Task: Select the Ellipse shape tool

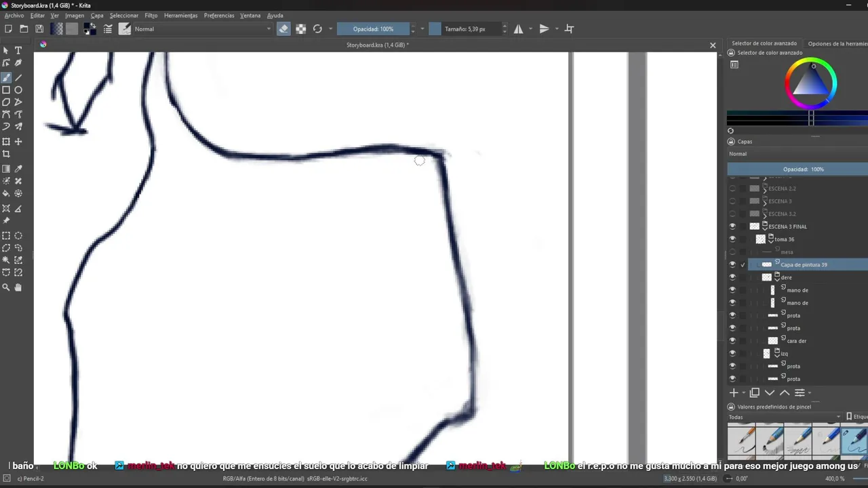Action: tap(18, 89)
